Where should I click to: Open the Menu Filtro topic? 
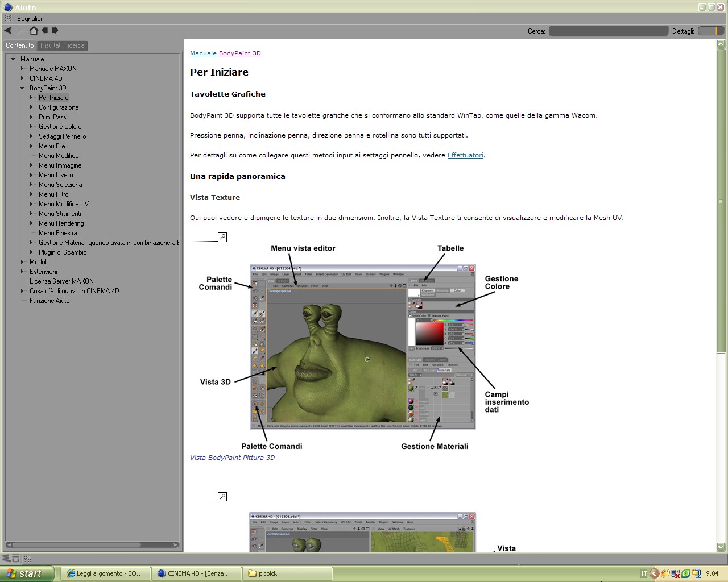click(x=53, y=194)
